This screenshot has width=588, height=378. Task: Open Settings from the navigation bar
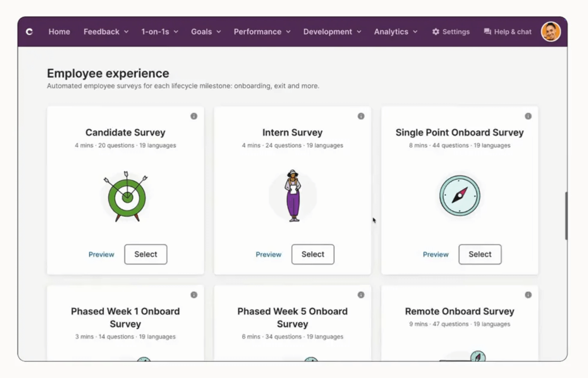(x=451, y=32)
